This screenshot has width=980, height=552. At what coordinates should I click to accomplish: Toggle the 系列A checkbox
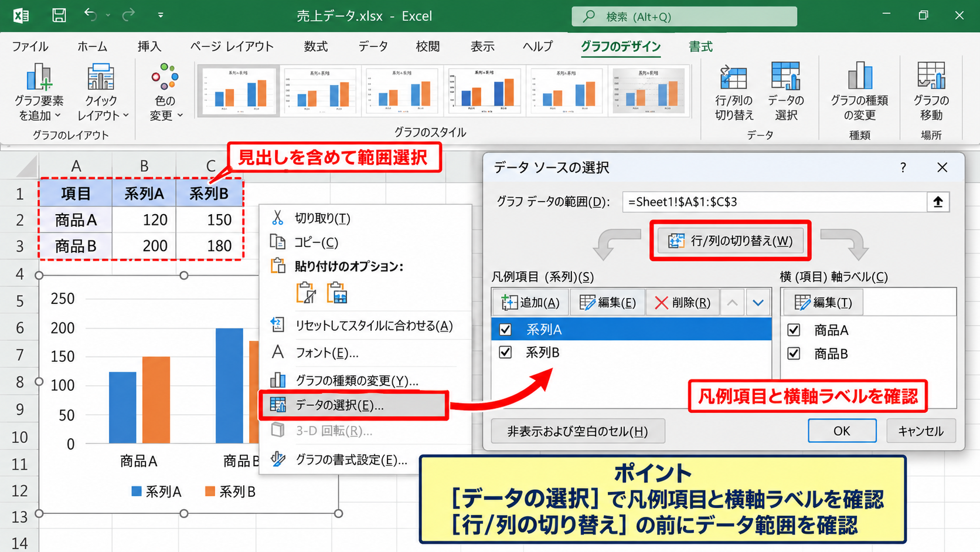pyautogui.click(x=505, y=330)
